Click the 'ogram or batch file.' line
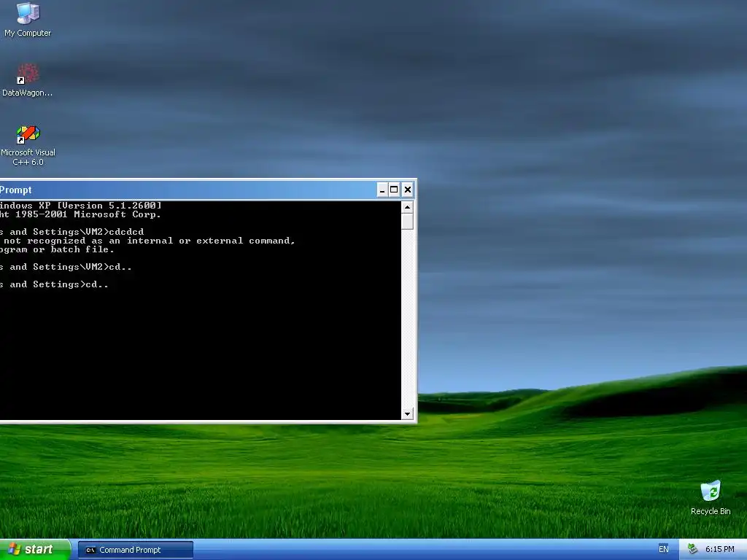Screen dimensions: 747x560 57,249
